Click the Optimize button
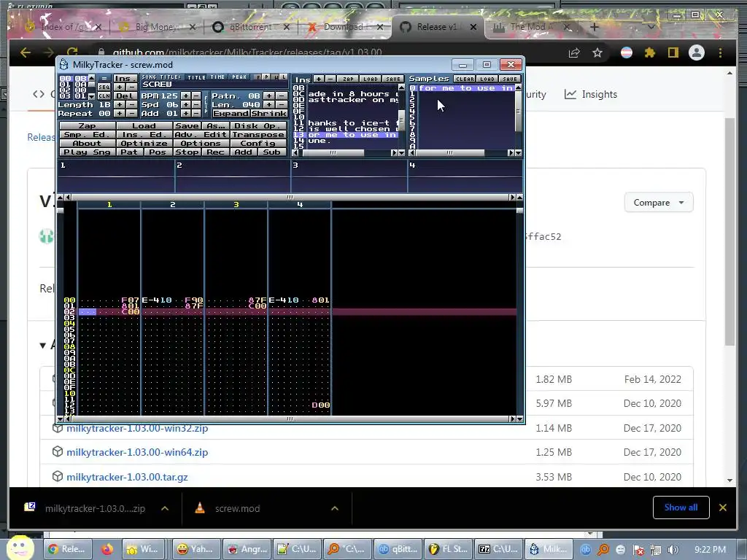Image resolution: width=747 pixels, height=560 pixels. point(144,144)
